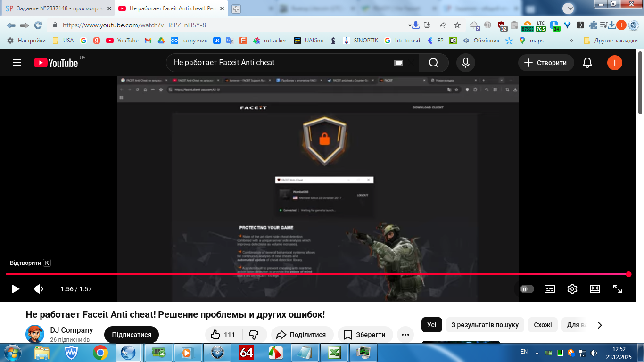Screen dimensions: 644x362
Task: Open the Windows Start menu
Action: (x=12, y=352)
